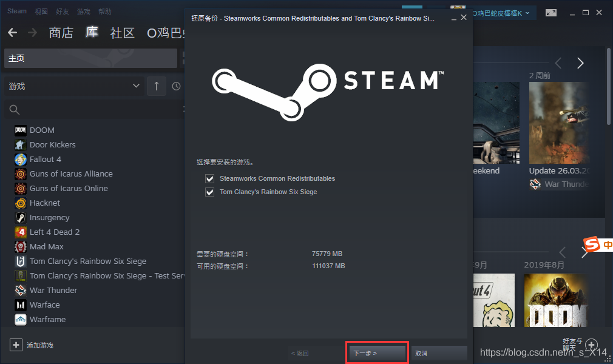This screenshot has height=364, width=613.
Task: Click the Fallout 4 Vault Boy icon
Action: (x=20, y=159)
